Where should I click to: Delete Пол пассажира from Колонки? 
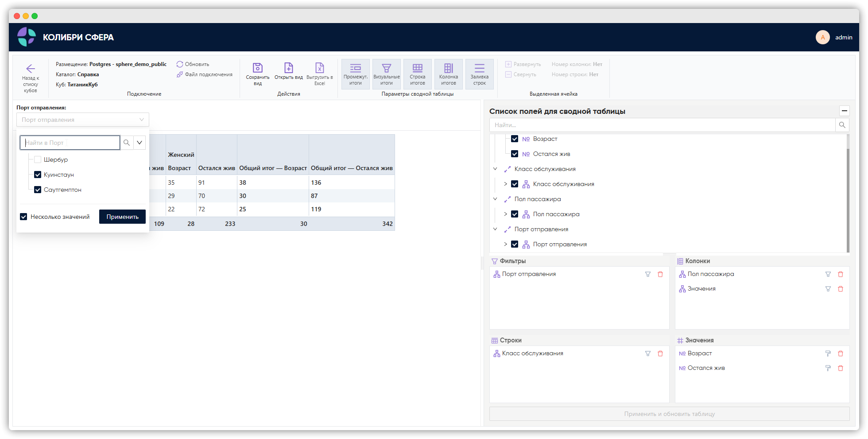841,274
